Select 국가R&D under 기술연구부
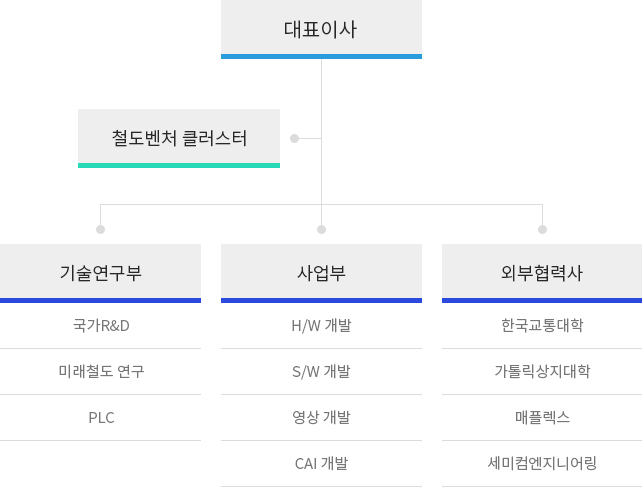The width and height of the screenshot is (642, 487). (x=101, y=326)
